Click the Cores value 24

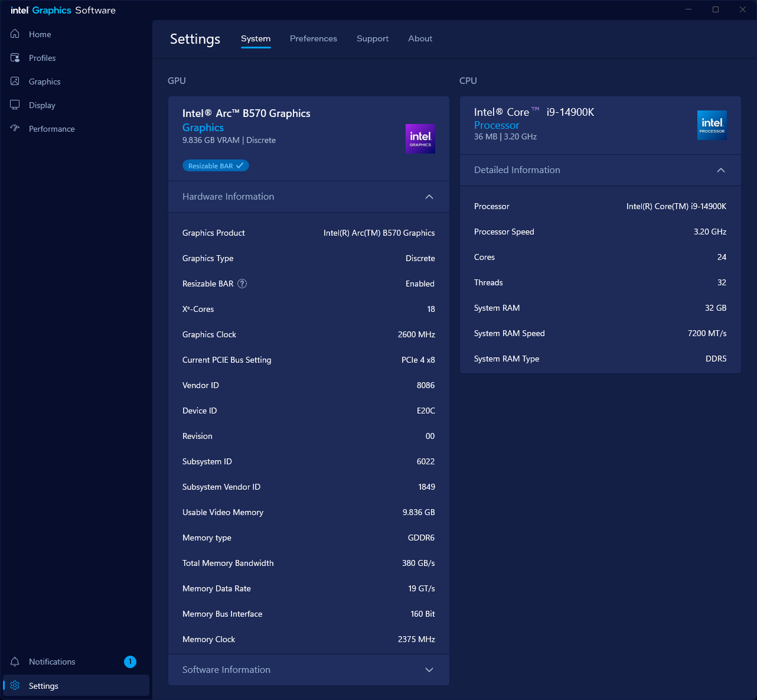pos(722,257)
